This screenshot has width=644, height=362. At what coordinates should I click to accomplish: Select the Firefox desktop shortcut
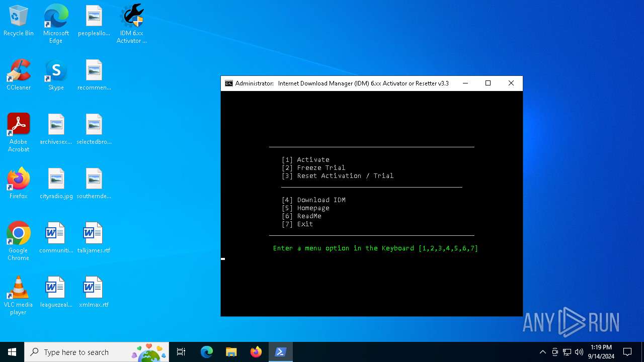point(19,184)
